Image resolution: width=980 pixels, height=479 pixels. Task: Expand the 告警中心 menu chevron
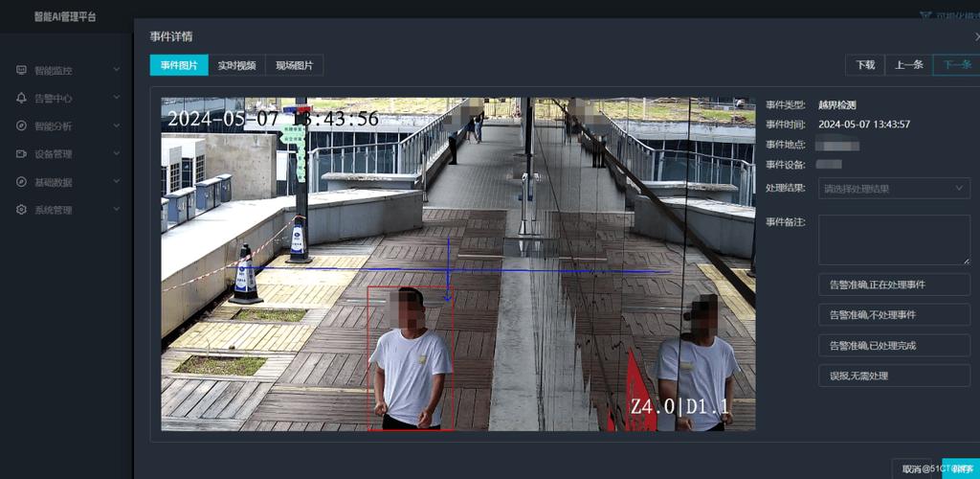(x=116, y=98)
